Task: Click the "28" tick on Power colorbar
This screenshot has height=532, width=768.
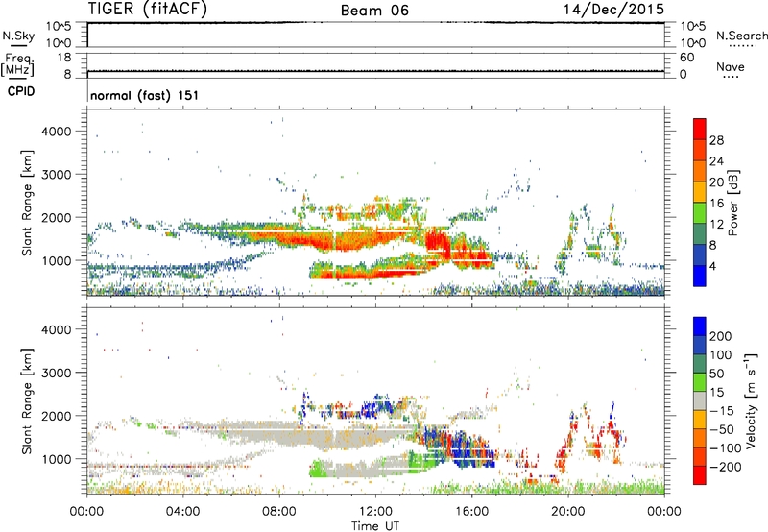Action: 716,140
